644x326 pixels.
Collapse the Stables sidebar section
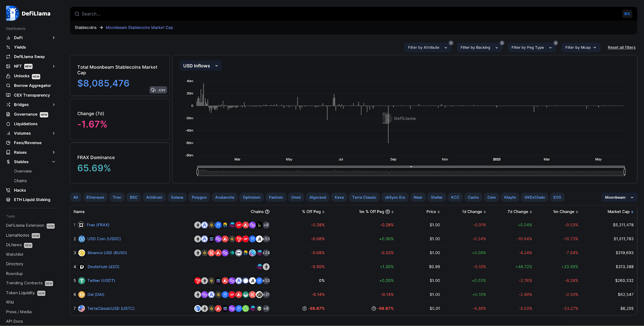[x=54, y=162]
